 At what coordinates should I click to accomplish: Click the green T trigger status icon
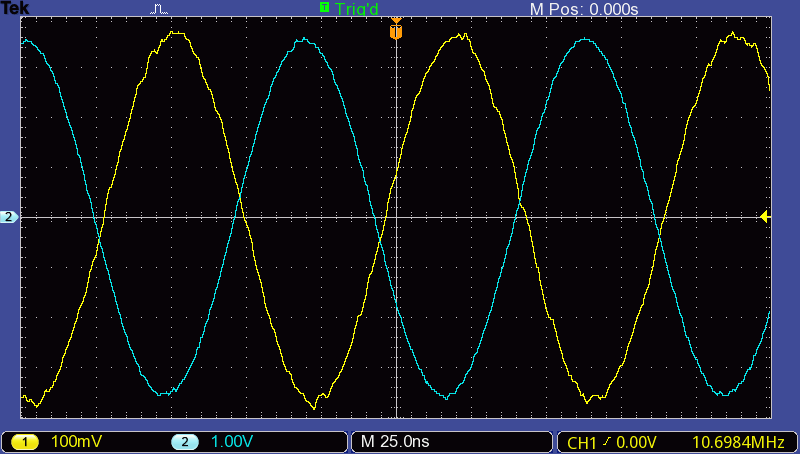tap(324, 8)
